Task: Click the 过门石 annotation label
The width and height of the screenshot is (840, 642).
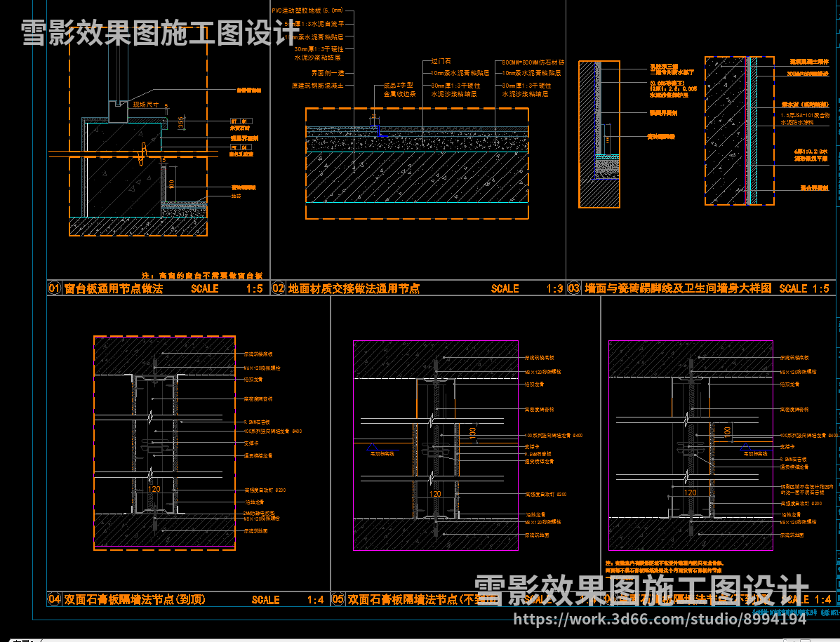Action: (439, 62)
